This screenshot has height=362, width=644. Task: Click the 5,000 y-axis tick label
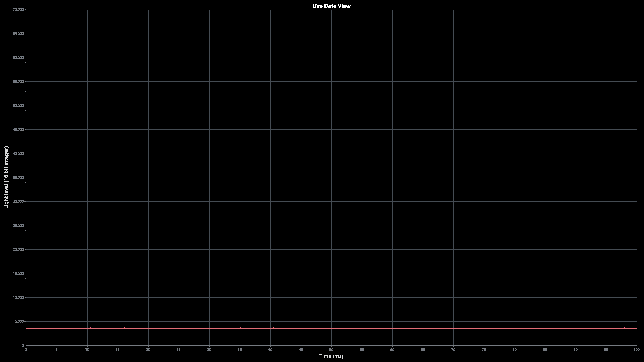[x=19, y=321]
